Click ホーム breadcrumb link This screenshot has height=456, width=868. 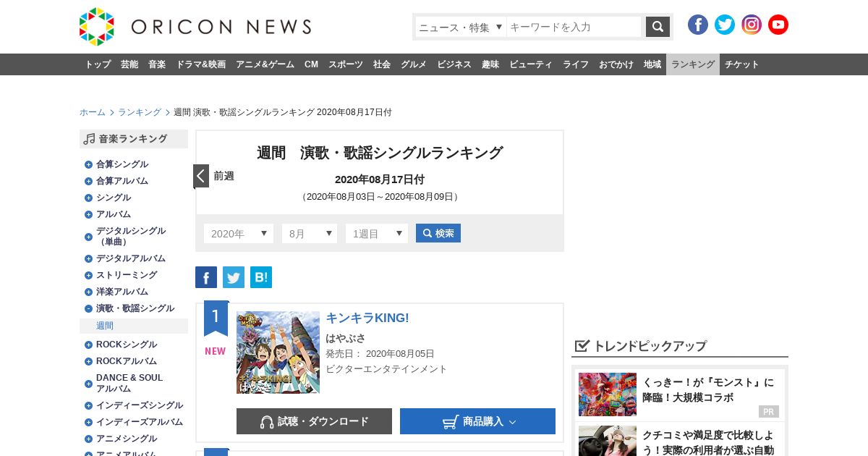pos(93,112)
